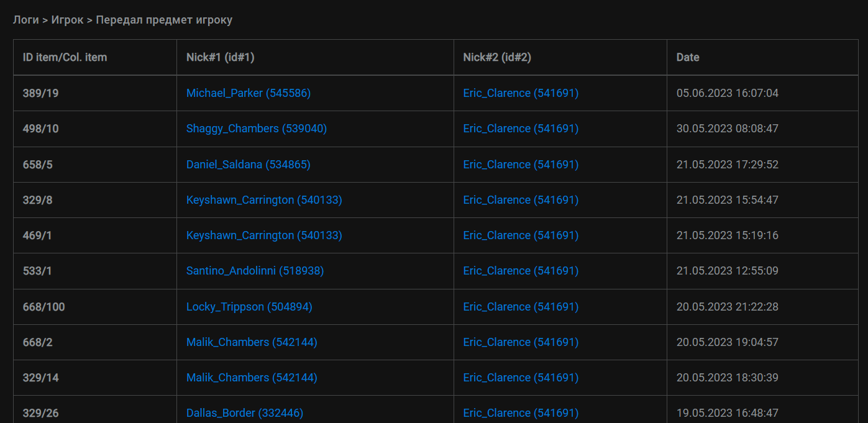The width and height of the screenshot is (868, 423).
Task: Open the Shaggy_Chambers (539040) player link
Action: pyautogui.click(x=256, y=129)
